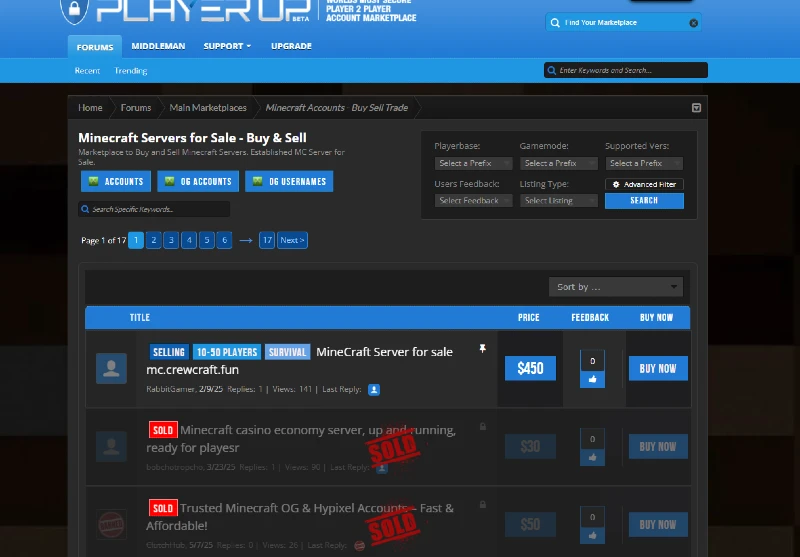Click lock icon on casino economy listing
800x557 pixels.
pos(483,426)
